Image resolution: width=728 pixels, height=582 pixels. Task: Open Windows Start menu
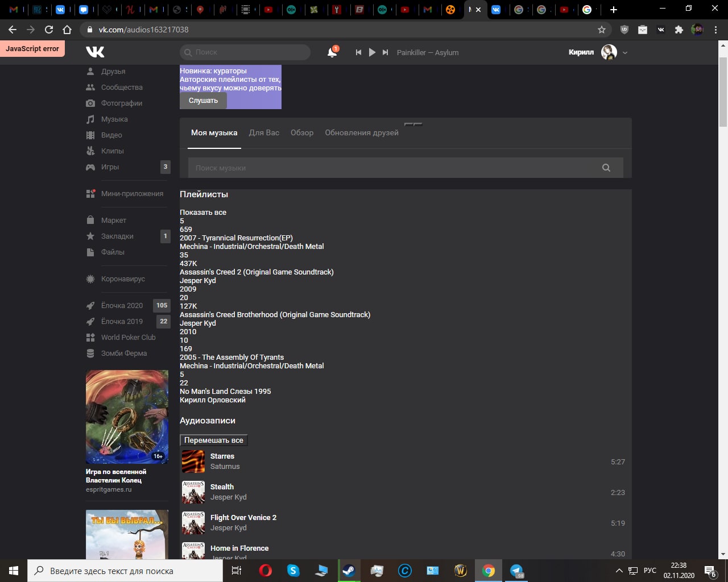[x=14, y=571]
